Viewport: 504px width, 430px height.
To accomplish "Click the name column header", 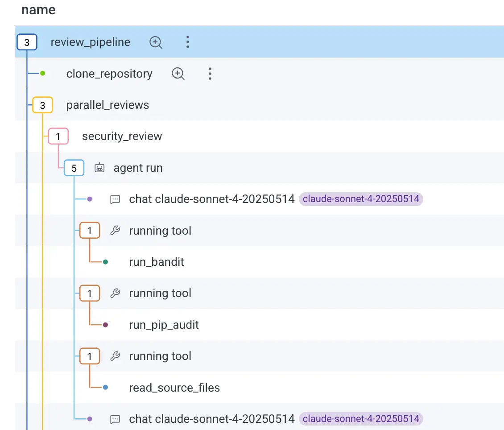I will tap(38, 10).
